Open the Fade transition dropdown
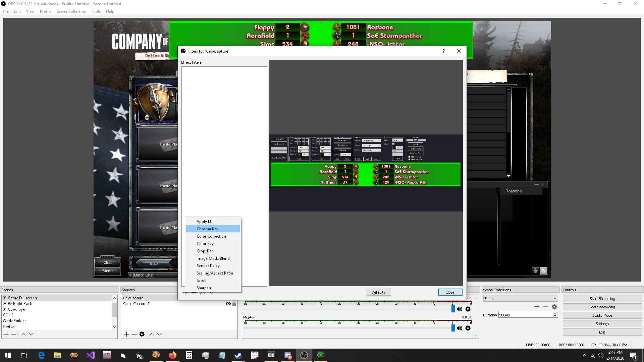This screenshot has width=644, height=362. (520, 298)
